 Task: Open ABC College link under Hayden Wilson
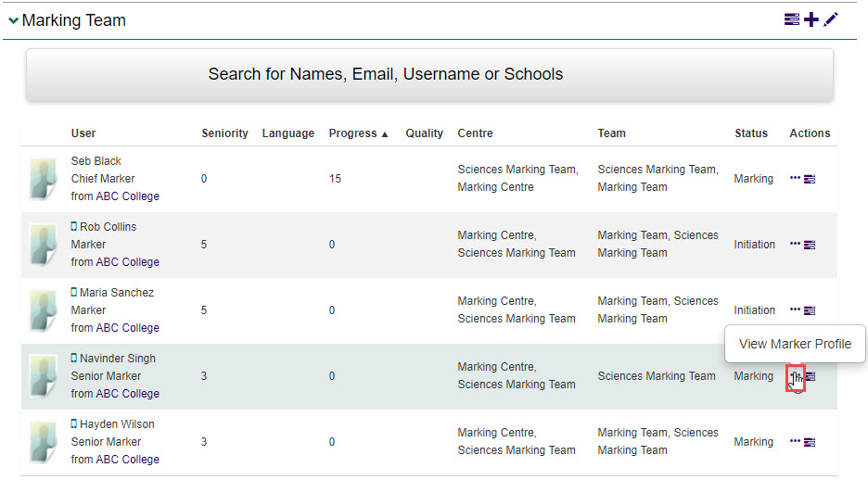[127, 460]
